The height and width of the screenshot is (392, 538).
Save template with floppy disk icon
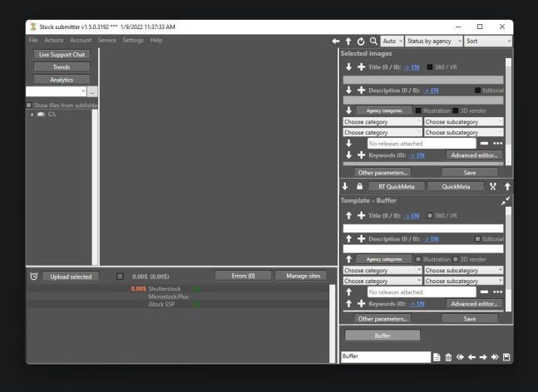click(506, 357)
